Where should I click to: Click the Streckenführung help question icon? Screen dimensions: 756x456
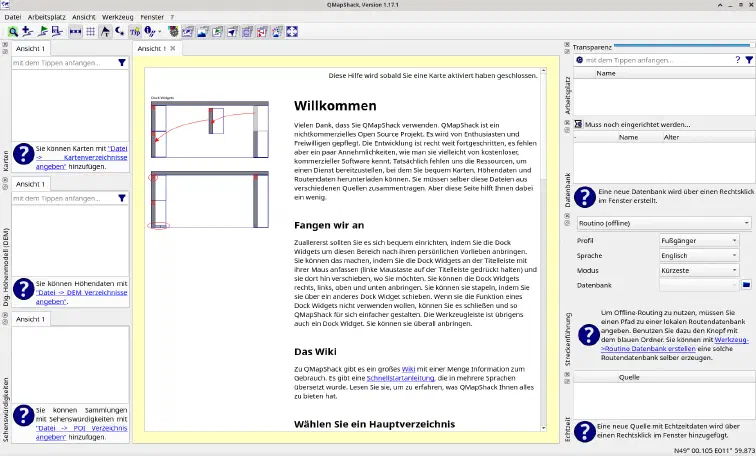(x=589, y=335)
